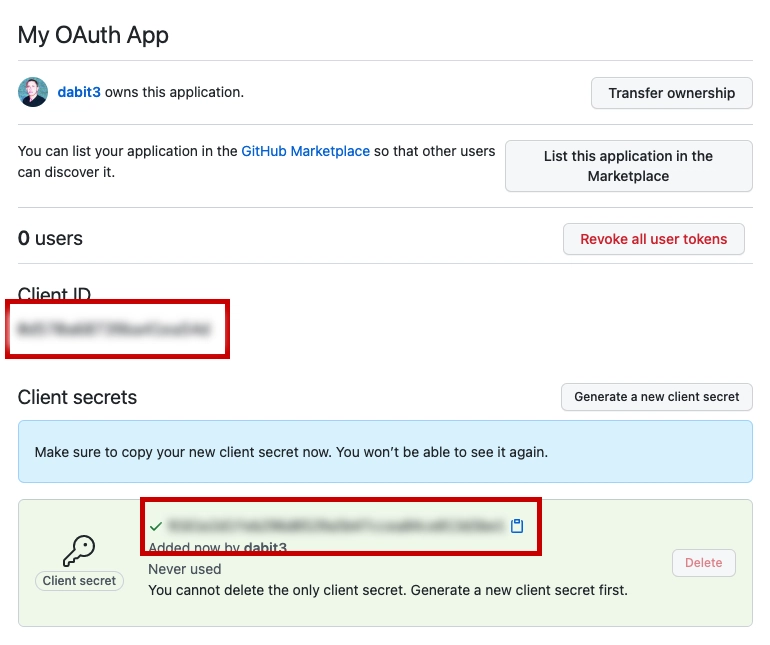The height and width of the screenshot is (645, 770).
Task: Click the green checkmark beside the secret
Action: (x=156, y=526)
